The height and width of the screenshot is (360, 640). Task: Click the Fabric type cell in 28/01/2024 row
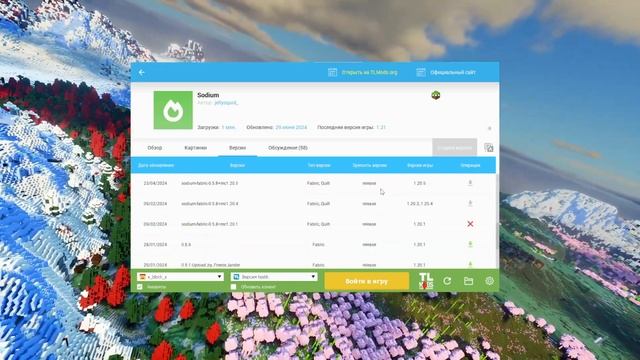pos(318,244)
